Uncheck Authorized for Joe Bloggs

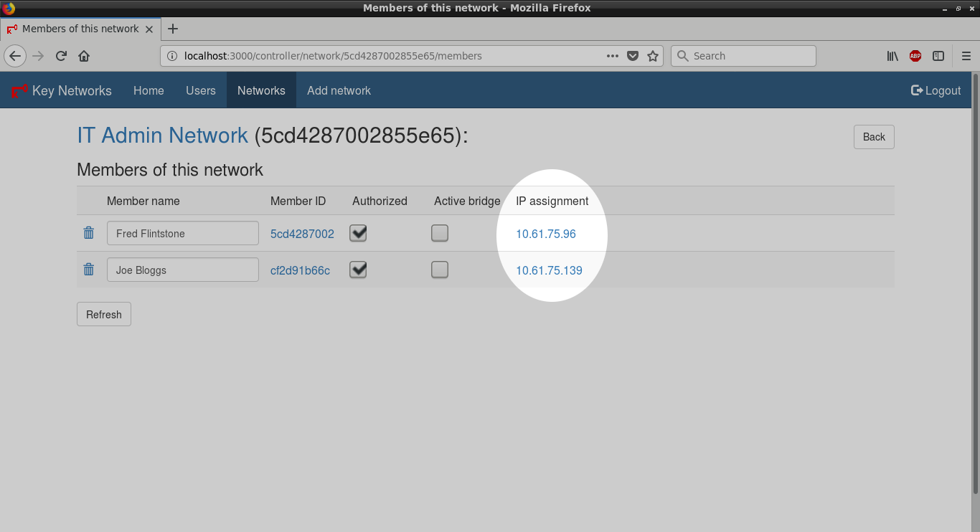point(358,270)
